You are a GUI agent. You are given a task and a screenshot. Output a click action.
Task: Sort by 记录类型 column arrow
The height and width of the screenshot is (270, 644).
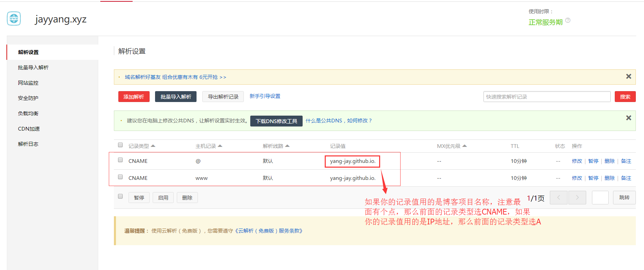tap(153, 146)
